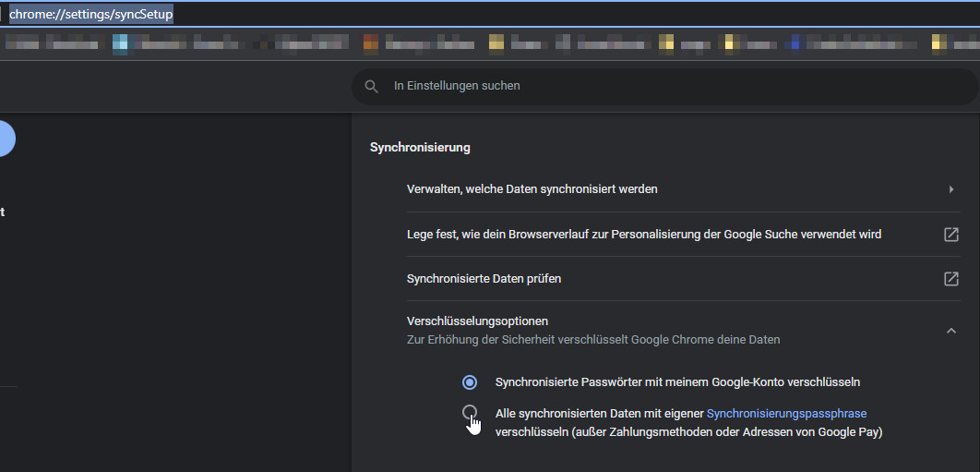Open 'Verwalten, welche Daten synchronisiert werden'
980x472 pixels.
[x=532, y=189]
